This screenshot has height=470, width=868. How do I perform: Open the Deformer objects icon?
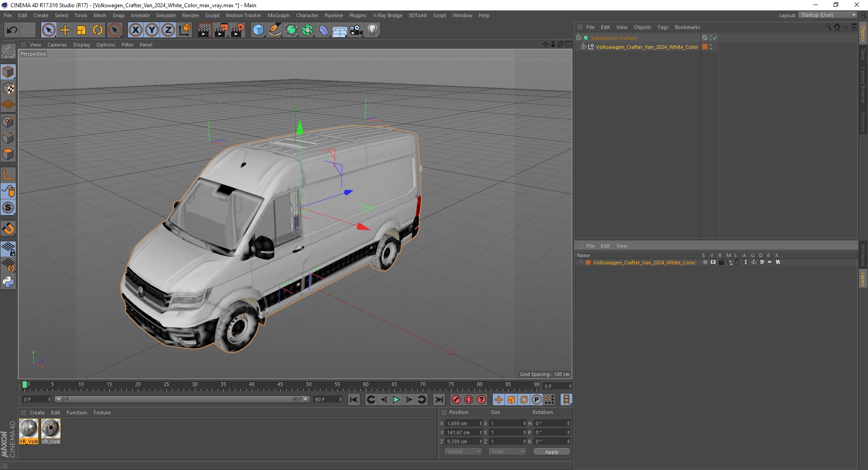(324, 30)
